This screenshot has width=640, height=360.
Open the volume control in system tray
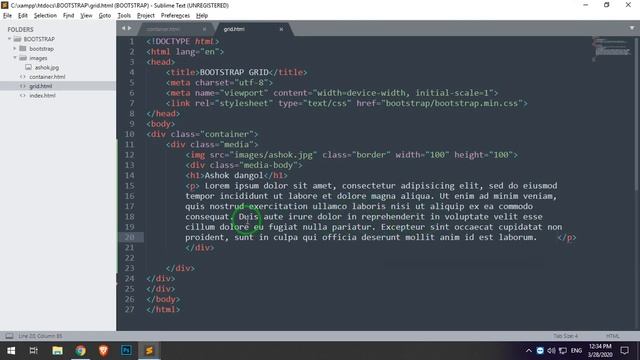[551, 351]
